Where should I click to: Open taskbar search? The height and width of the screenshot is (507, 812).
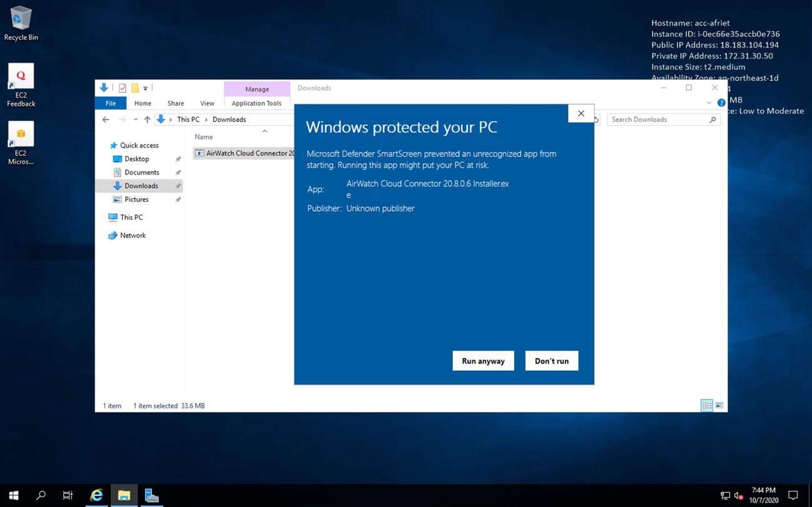click(x=41, y=495)
